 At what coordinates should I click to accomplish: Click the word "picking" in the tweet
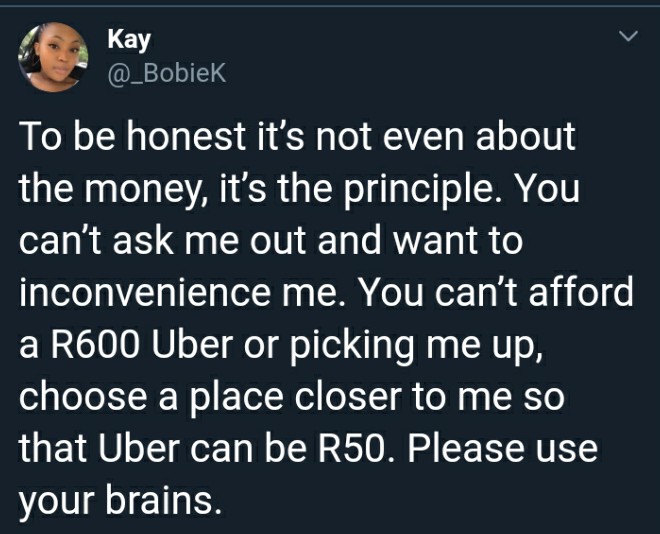[x=351, y=346]
